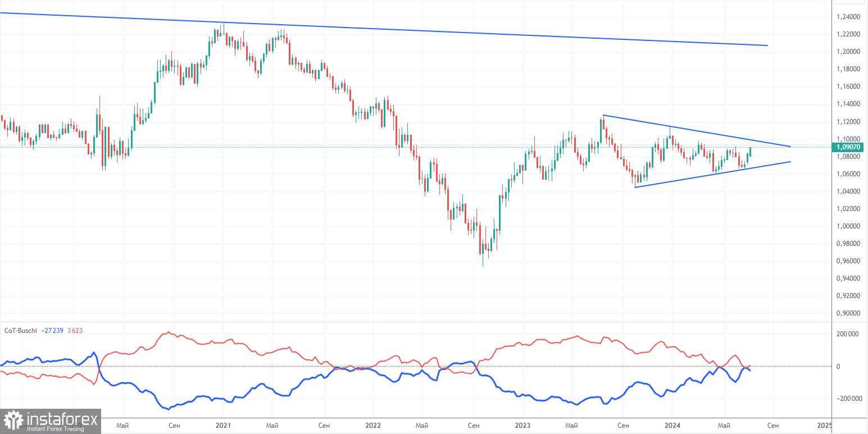The image size is (868, 434).
Task: Click the 0,94000 price axis label
Action: pyautogui.click(x=848, y=278)
